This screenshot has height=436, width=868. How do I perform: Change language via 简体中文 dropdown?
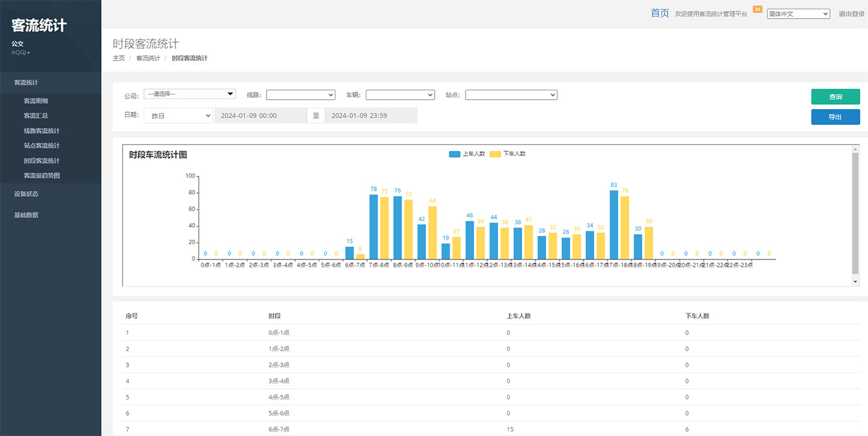coord(798,14)
